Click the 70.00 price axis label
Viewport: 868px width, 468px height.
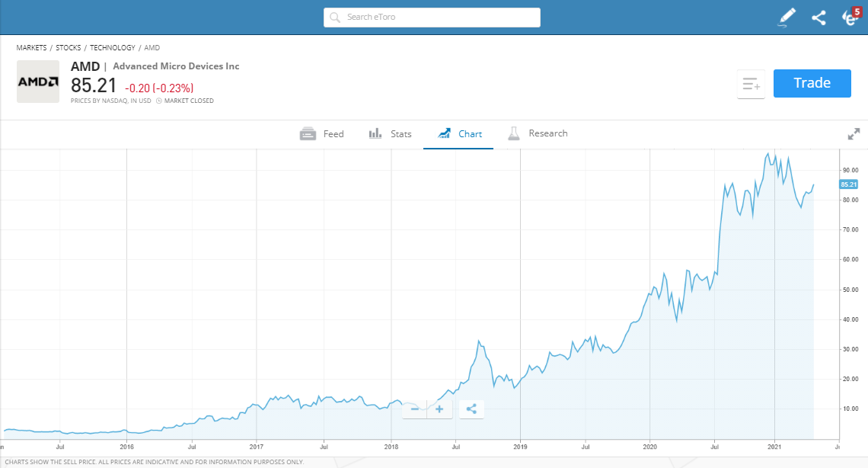pyautogui.click(x=850, y=229)
